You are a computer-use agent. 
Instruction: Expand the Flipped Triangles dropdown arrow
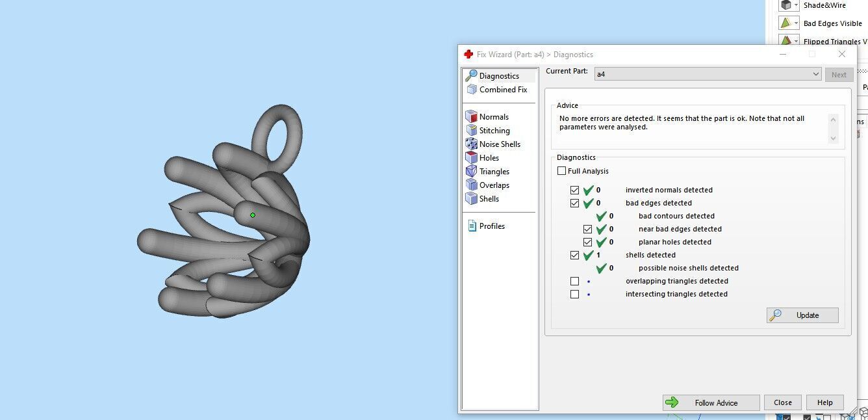coord(797,41)
